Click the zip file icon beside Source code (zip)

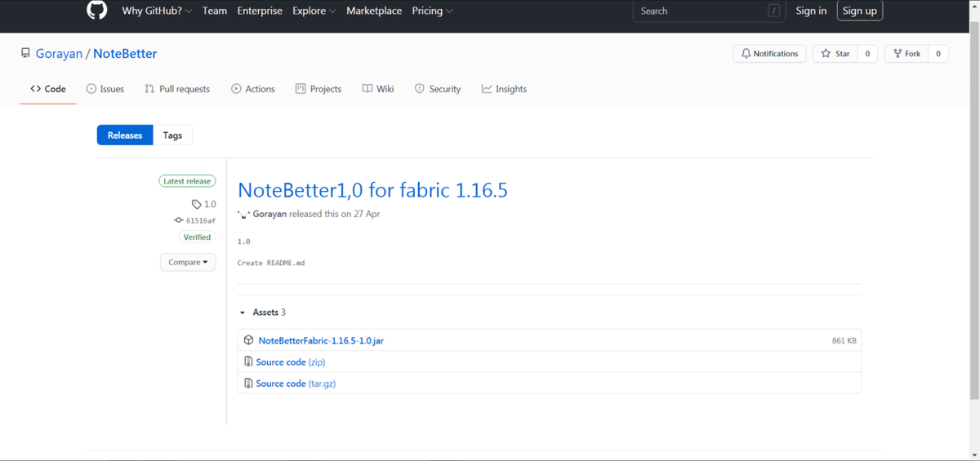pyautogui.click(x=249, y=361)
